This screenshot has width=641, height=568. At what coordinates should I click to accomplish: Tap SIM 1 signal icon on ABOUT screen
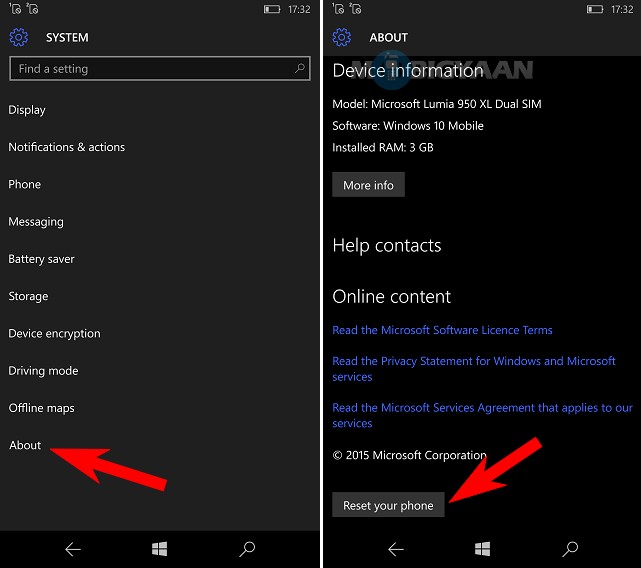[x=338, y=9]
